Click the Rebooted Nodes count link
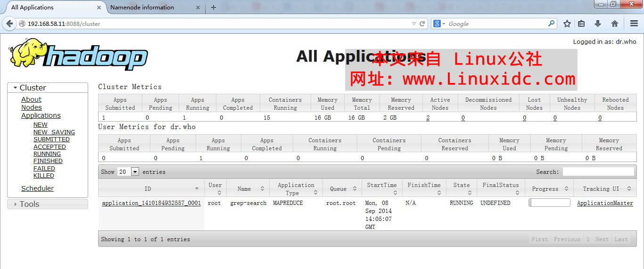The width and height of the screenshot is (644, 269). click(x=600, y=118)
